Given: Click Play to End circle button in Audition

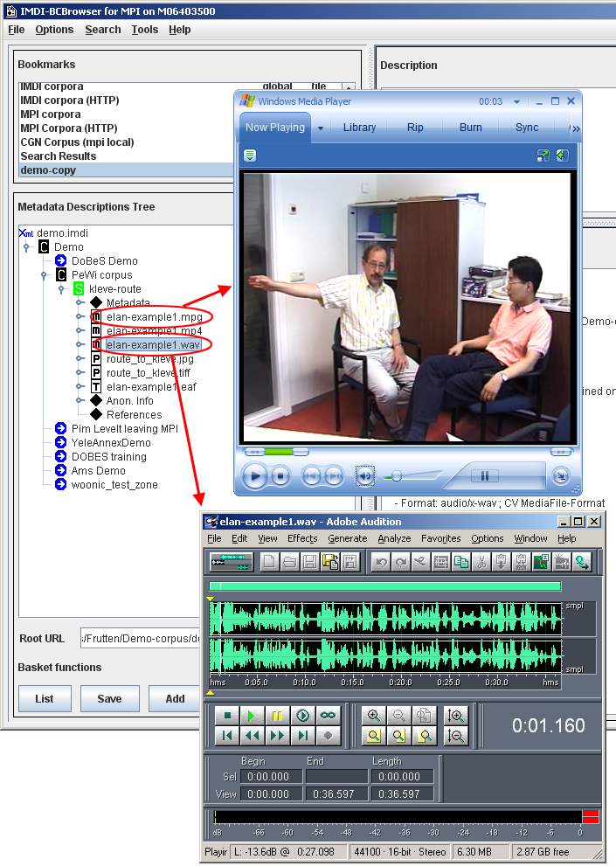Looking at the screenshot, I should click(302, 716).
